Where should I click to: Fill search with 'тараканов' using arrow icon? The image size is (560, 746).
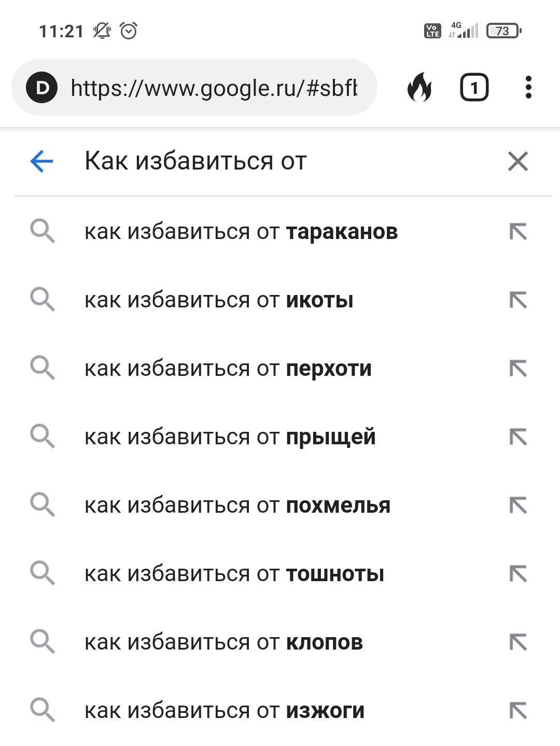(517, 232)
